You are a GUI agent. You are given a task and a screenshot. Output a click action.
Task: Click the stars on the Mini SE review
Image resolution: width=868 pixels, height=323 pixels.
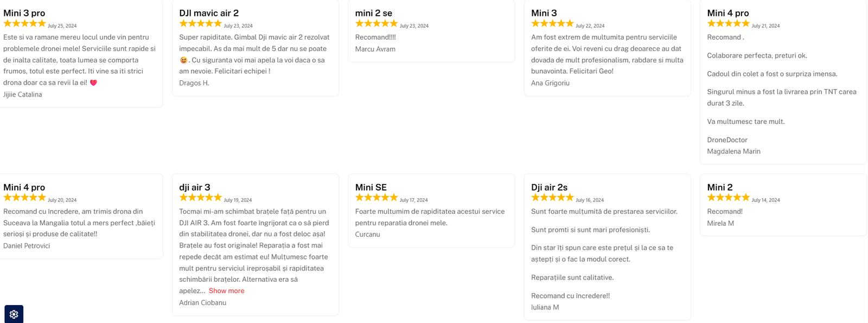click(376, 198)
